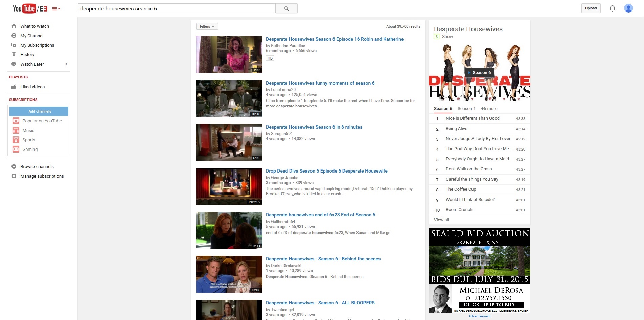Click the search input field
This screenshot has height=320, width=644.
click(x=177, y=8)
